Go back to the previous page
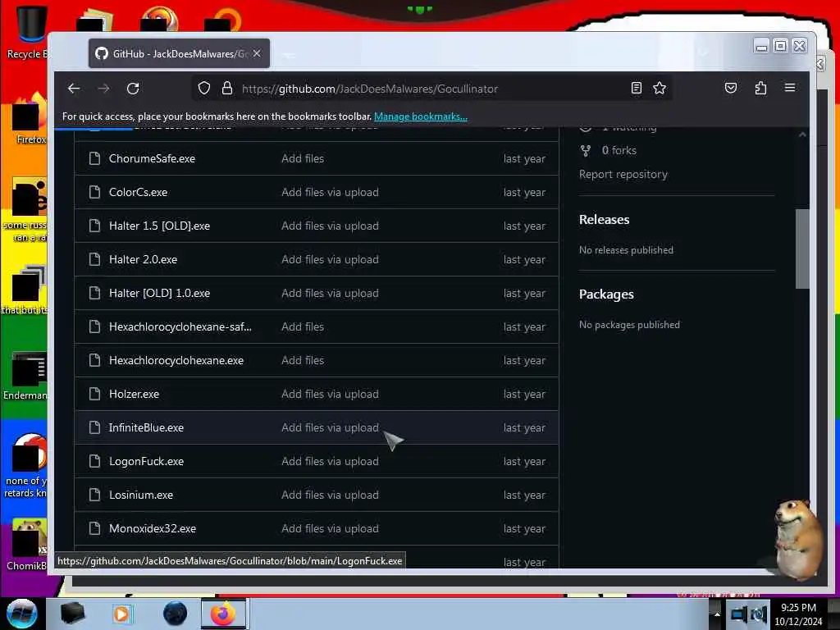The width and height of the screenshot is (840, 630). tap(74, 89)
